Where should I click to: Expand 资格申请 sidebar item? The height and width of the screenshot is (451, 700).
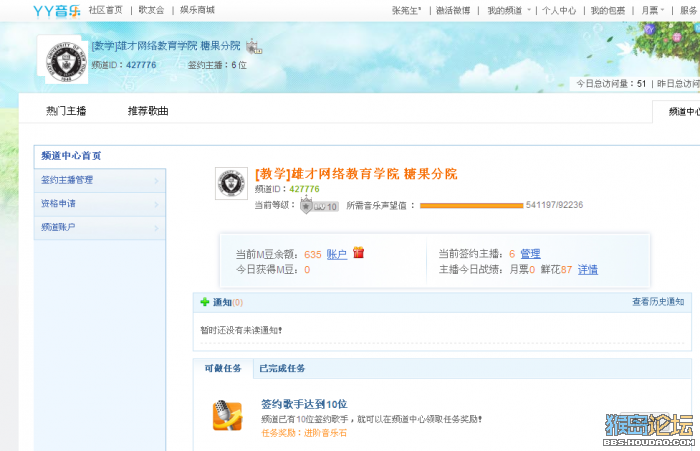pyautogui.click(x=100, y=204)
